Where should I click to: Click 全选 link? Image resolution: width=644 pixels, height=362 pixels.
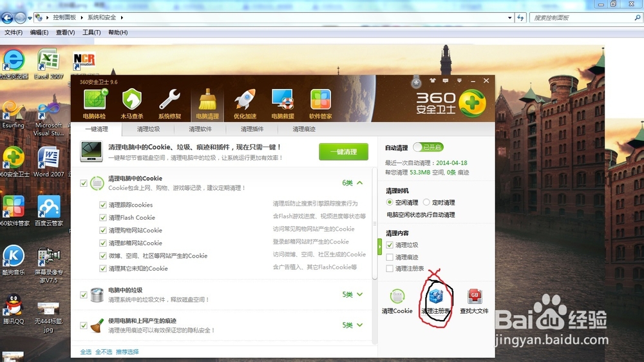click(x=86, y=352)
